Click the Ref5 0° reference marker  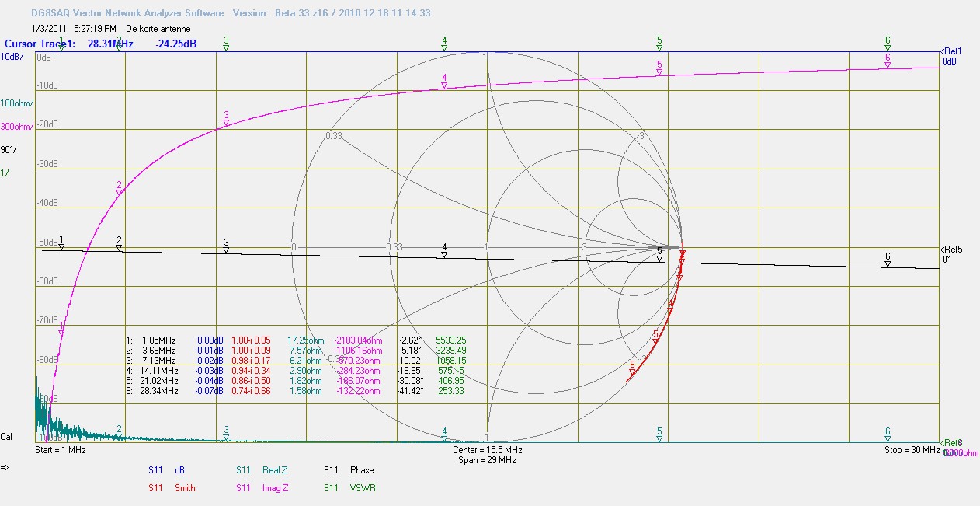tap(951, 254)
